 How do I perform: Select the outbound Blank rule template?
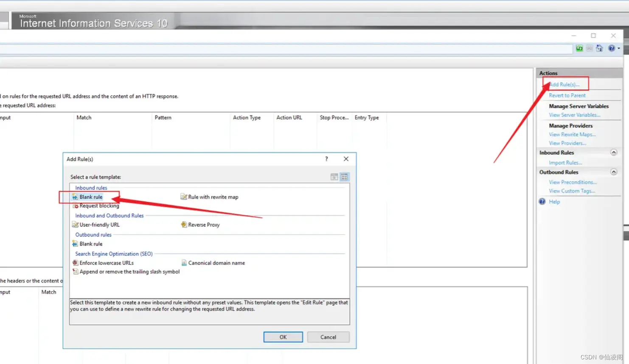click(87, 244)
